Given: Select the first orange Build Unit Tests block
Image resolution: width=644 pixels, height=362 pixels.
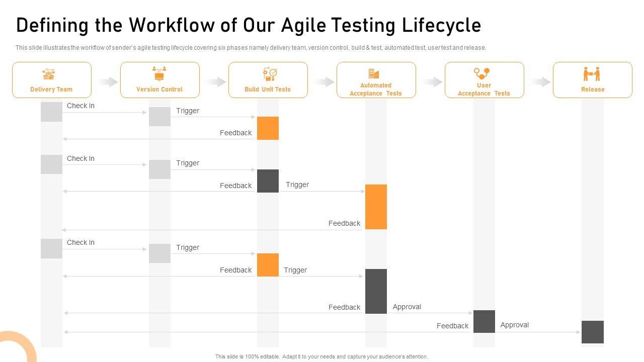Looking at the screenshot, I should (x=268, y=128).
